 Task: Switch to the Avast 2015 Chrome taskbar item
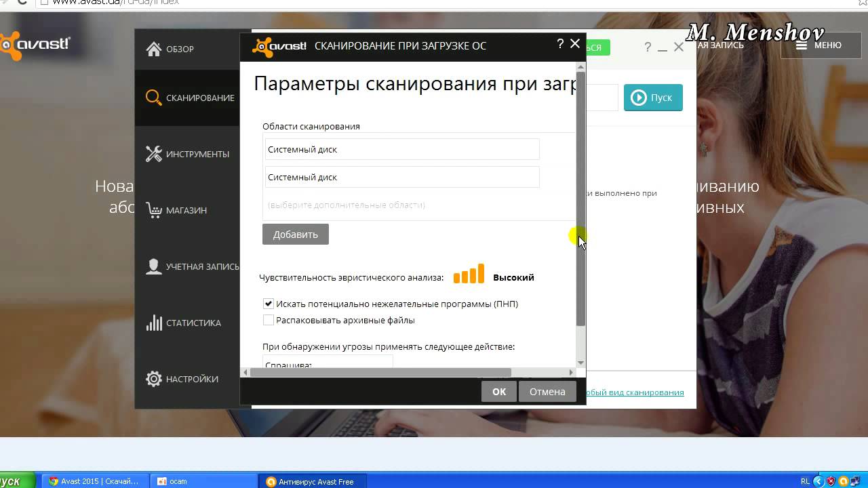click(x=94, y=481)
